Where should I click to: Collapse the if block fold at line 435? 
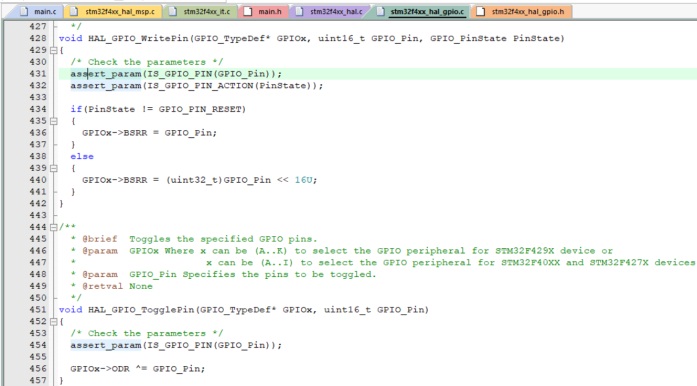[x=54, y=121]
